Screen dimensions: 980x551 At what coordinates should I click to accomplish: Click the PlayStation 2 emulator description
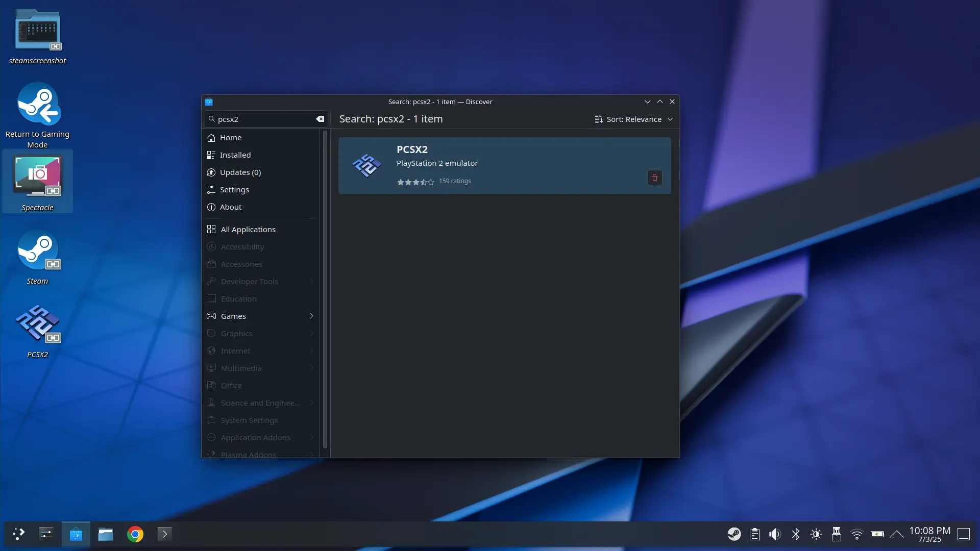(437, 163)
